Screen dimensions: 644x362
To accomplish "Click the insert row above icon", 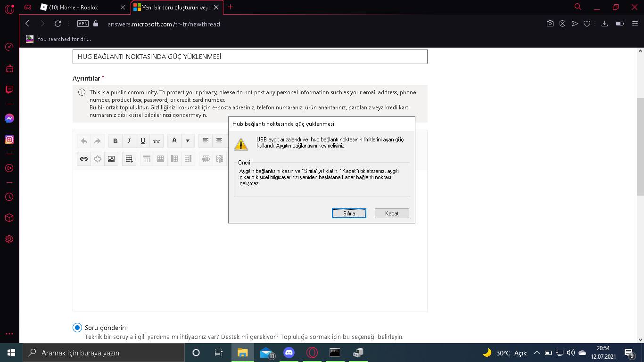I will point(147,159).
